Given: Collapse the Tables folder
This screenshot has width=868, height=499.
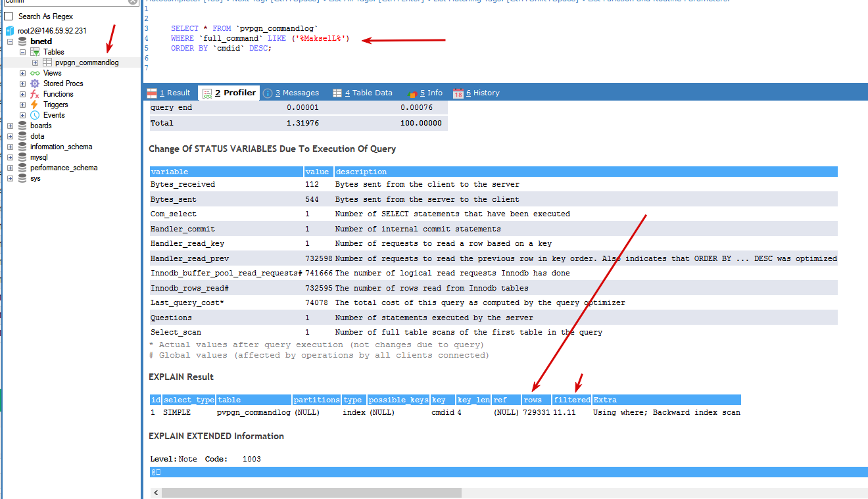Looking at the screenshot, I should [x=22, y=52].
